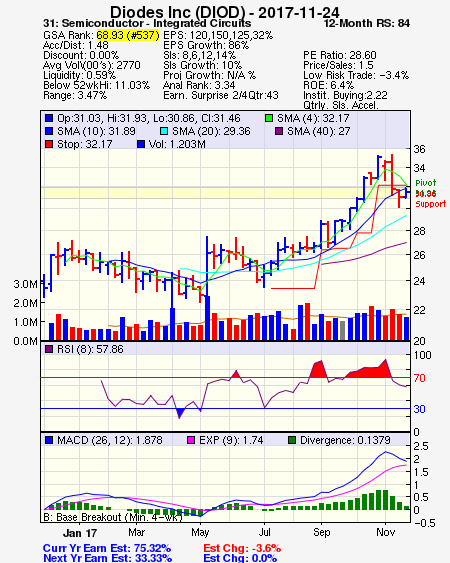Click the PE Ratio: 28.60 value

point(340,55)
